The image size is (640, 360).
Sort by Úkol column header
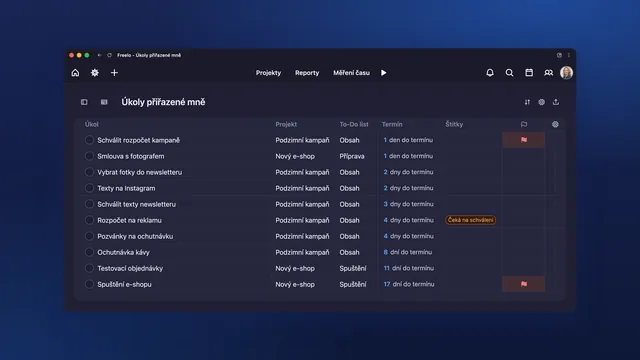[x=92, y=124]
